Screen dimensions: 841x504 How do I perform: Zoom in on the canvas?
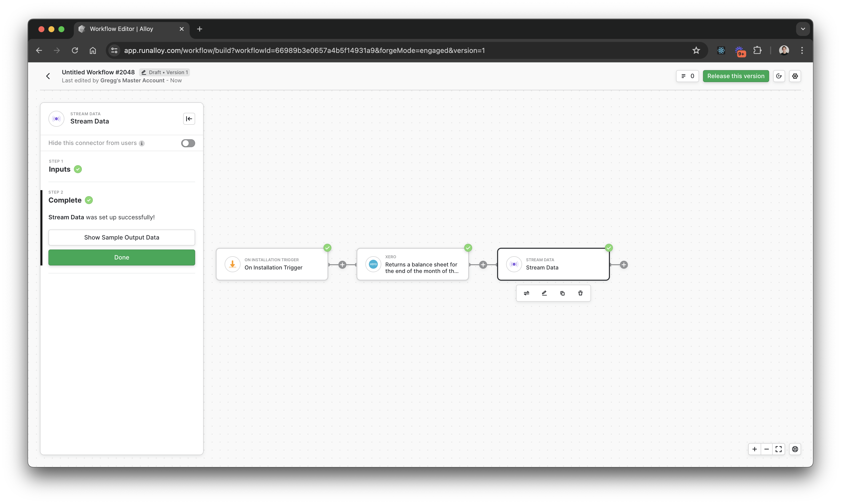click(x=754, y=449)
